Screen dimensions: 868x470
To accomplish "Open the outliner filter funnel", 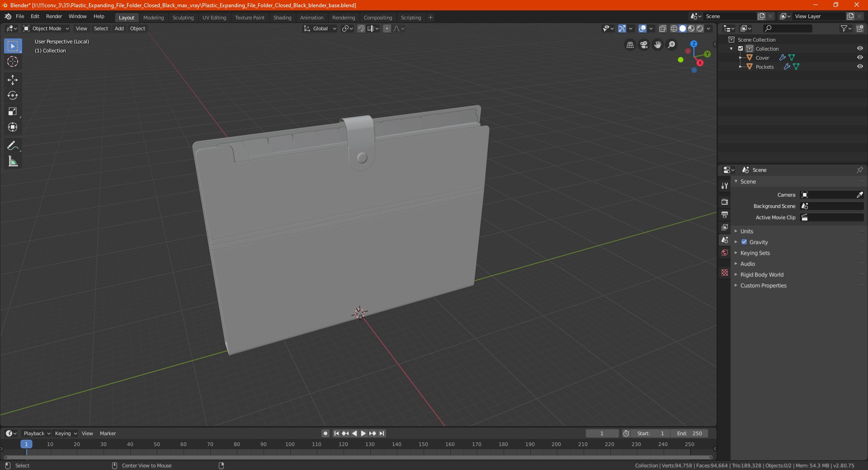I will [846, 28].
